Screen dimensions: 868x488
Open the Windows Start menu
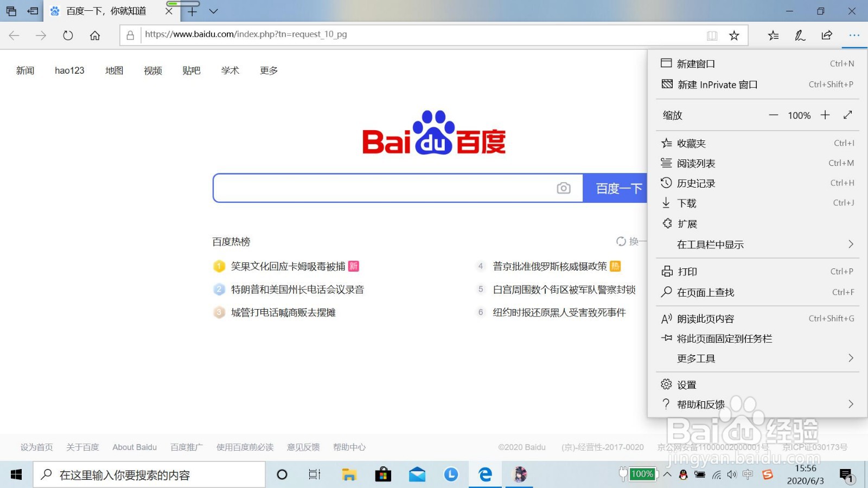click(x=16, y=475)
